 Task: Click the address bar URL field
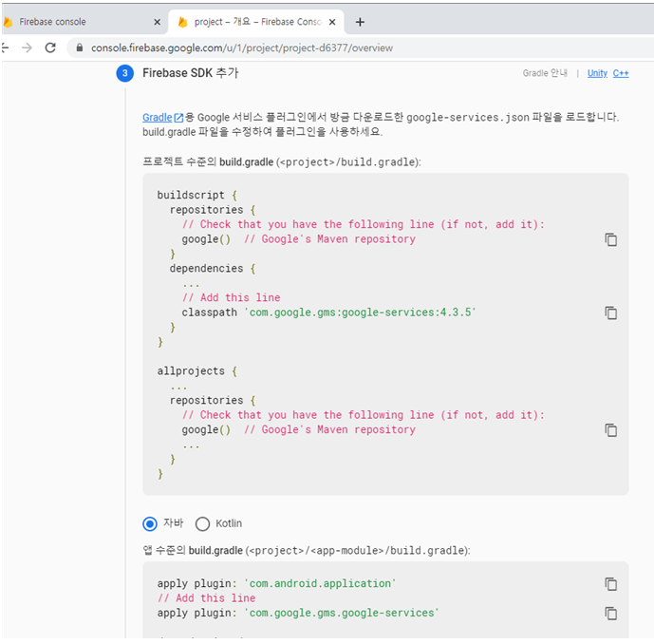[359, 47]
